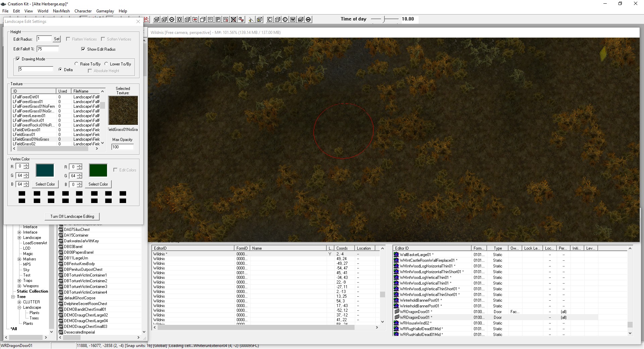The height and width of the screenshot is (349, 644).
Task: Click the light-bulb cube toolbar icon
Action: point(259,19)
